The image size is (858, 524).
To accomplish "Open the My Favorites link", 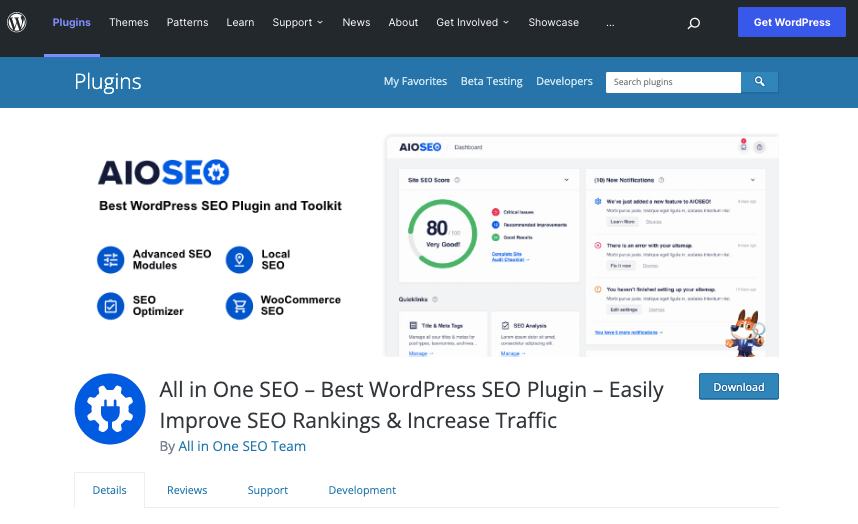I will pos(415,81).
